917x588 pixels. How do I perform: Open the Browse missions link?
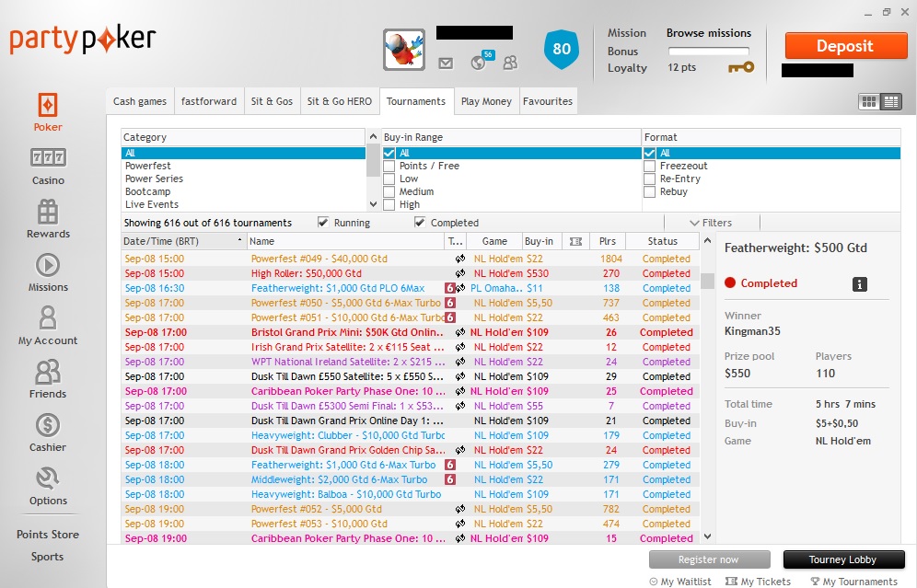709,33
